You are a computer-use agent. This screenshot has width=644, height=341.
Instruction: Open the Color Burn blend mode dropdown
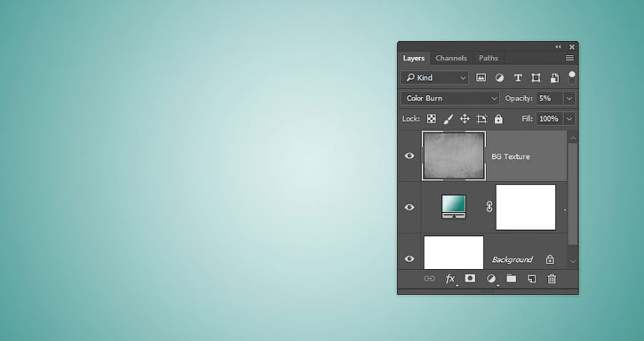point(449,99)
